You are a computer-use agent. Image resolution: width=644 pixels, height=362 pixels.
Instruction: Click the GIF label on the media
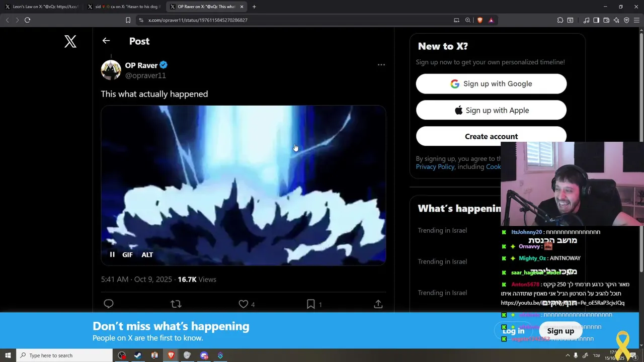pos(127,255)
